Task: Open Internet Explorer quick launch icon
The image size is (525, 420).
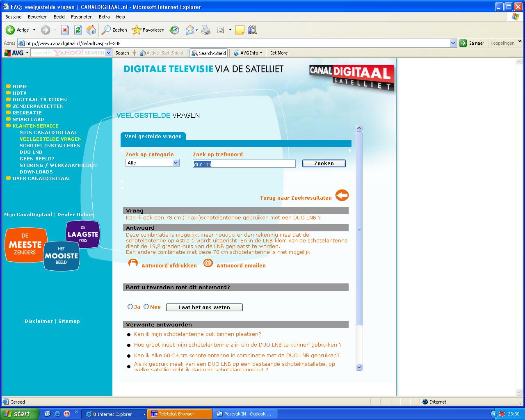Action: point(57,414)
